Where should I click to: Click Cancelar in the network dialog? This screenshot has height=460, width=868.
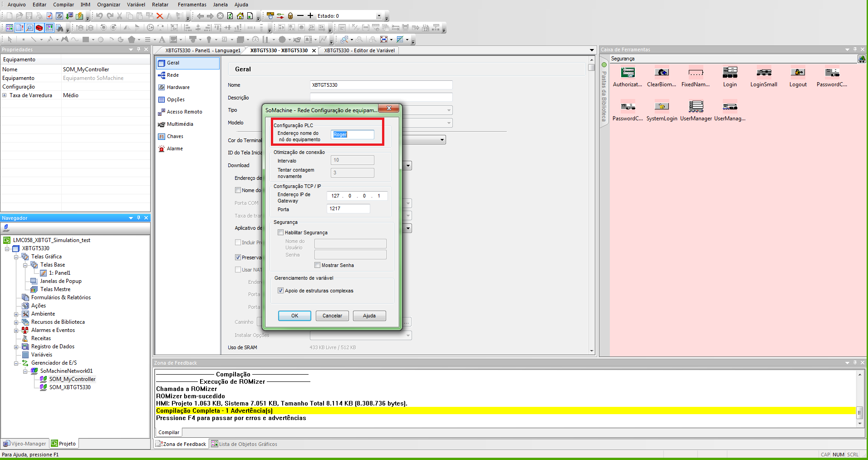click(x=332, y=316)
